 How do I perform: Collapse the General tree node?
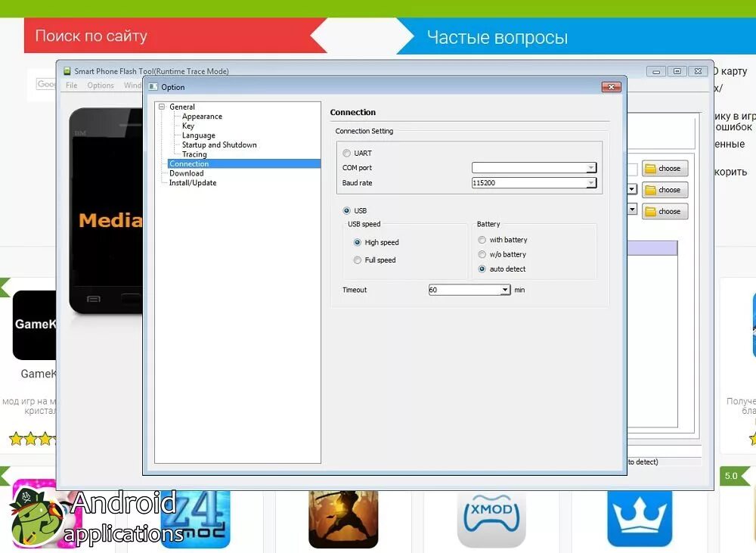coord(162,107)
